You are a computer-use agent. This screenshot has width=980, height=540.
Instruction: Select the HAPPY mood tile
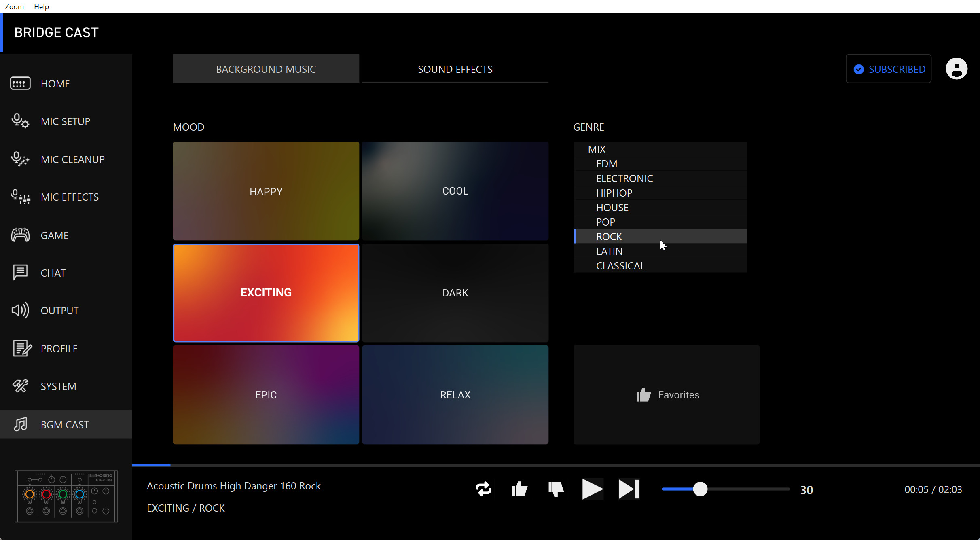click(266, 191)
